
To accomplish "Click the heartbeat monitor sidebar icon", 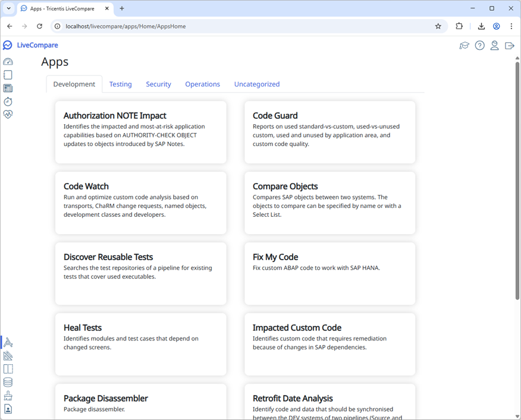I will (8, 115).
